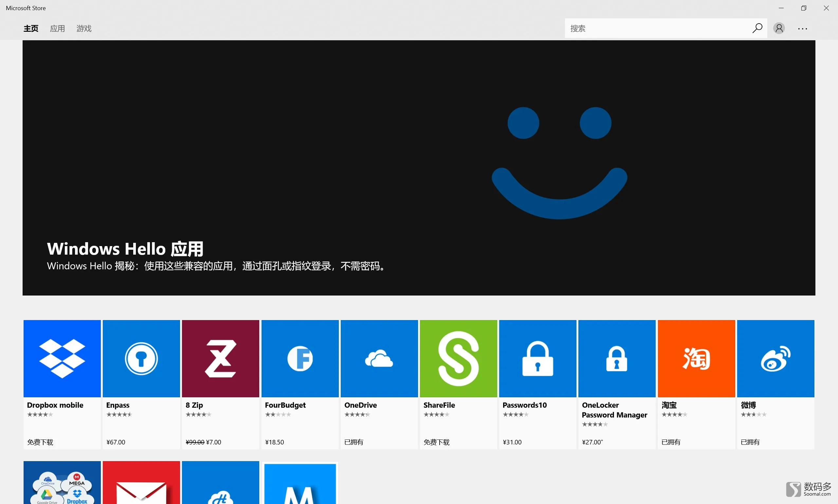Screen dimensions: 838x504
Task: Click the Dropbox mobile app name
Action: pyautogui.click(x=55, y=405)
